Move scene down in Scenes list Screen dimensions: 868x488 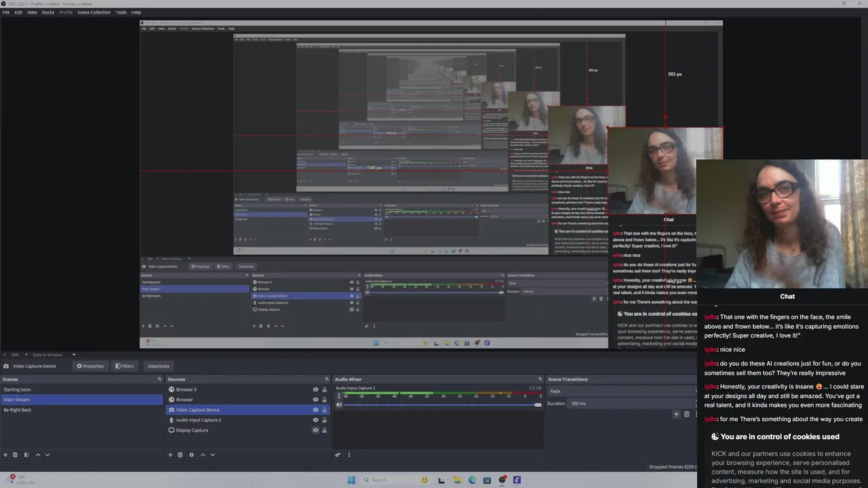point(47,455)
